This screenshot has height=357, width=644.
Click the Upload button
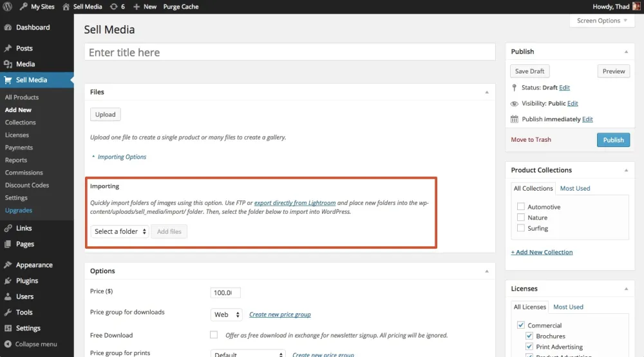[106, 115]
